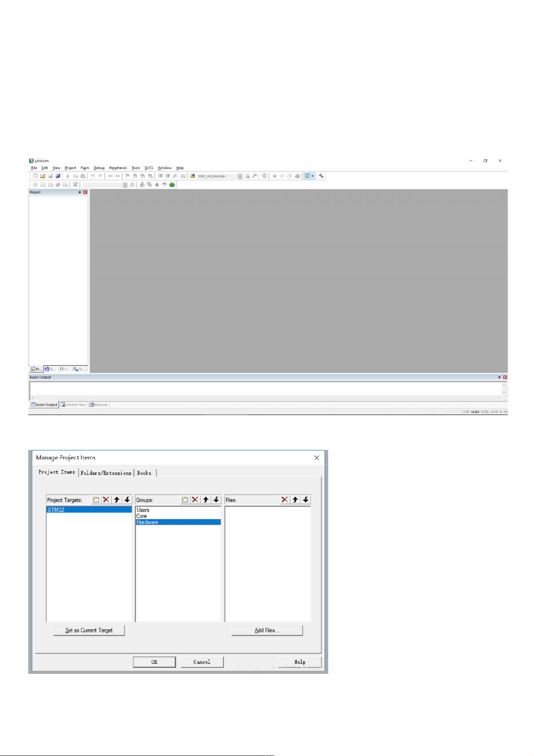Click Set as Current Target button
The width and height of the screenshot is (534, 756).
pyautogui.click(x=89, y=630)
